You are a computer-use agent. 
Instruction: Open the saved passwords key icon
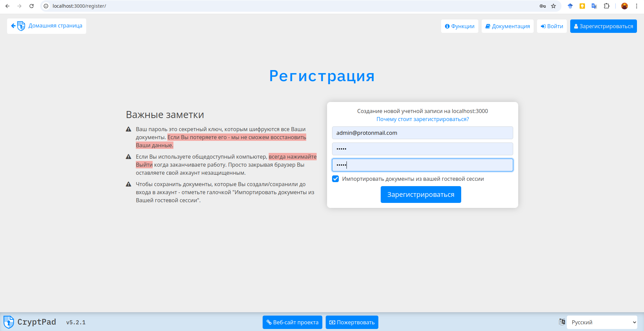pos(542,6)
